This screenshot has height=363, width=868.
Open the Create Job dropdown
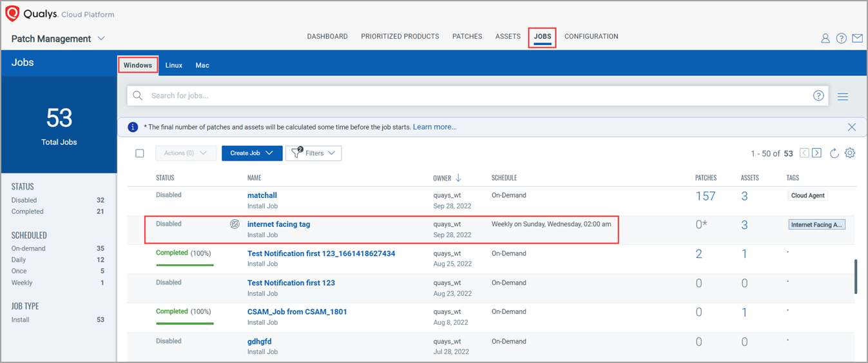(252, 153)
